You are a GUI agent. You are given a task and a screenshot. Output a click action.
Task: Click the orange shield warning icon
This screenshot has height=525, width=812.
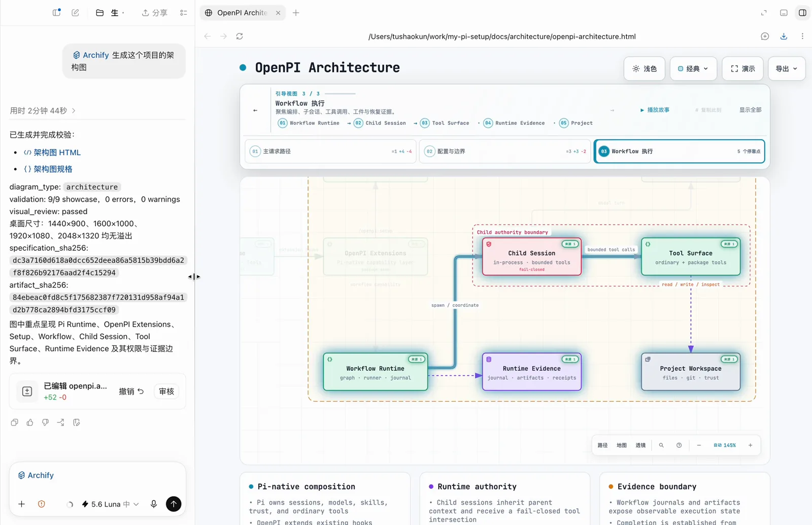click(42, 504)
